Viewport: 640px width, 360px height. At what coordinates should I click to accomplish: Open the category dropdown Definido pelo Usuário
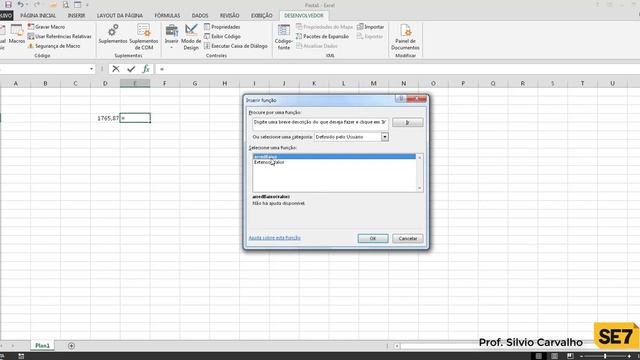click(x=384, y=137)
